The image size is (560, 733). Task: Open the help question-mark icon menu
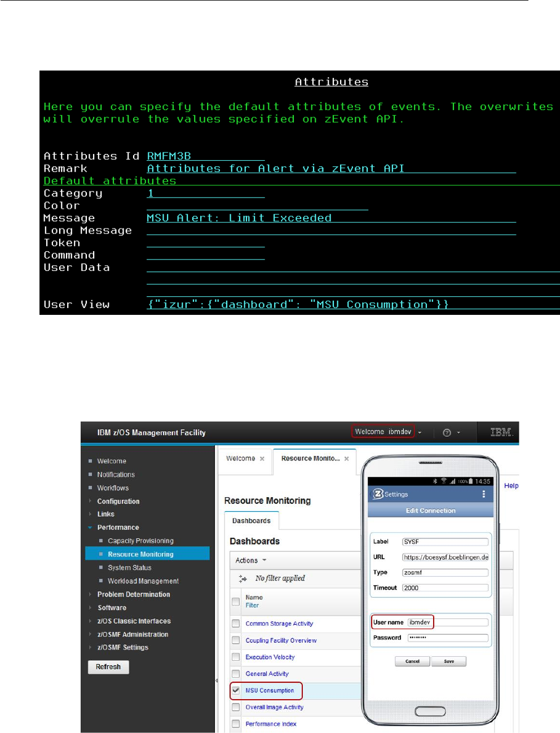tap(447, 433)
